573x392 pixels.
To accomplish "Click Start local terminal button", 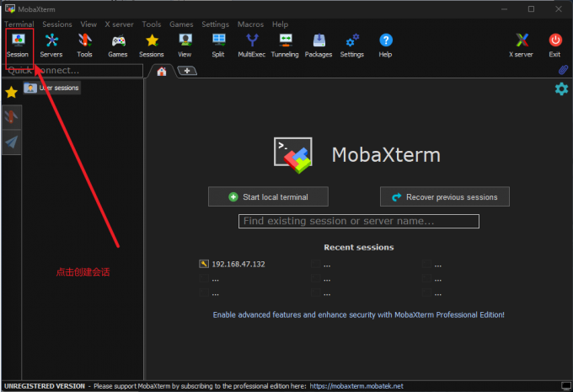I will point(268,196).
